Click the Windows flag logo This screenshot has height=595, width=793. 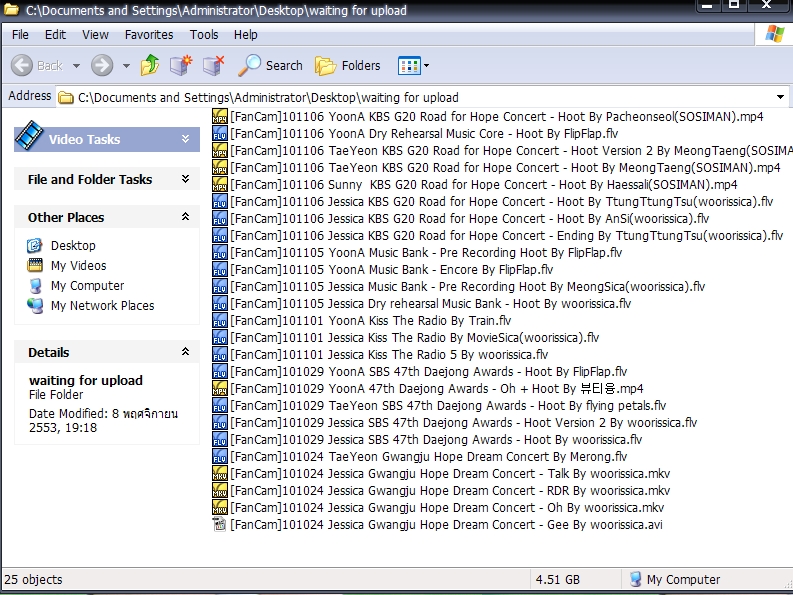(774, 34)
